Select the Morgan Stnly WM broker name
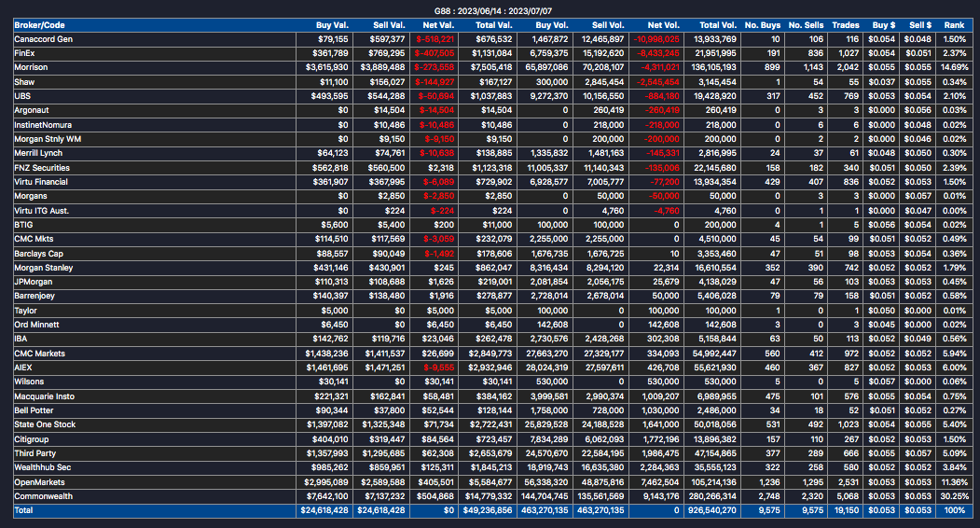This screenshot has height=528, width=980. point(48,139)
